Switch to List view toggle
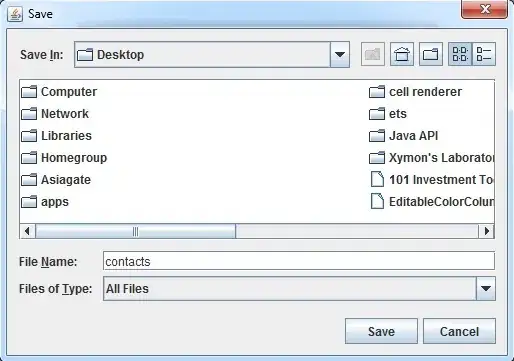Viewport: 514px width, 361px height. tap(460, 54)
